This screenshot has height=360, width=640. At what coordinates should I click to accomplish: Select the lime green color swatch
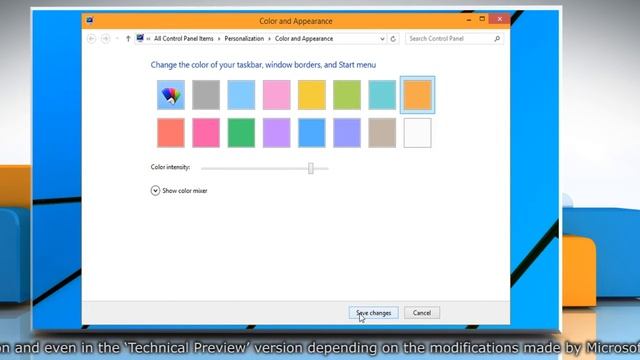347,95
